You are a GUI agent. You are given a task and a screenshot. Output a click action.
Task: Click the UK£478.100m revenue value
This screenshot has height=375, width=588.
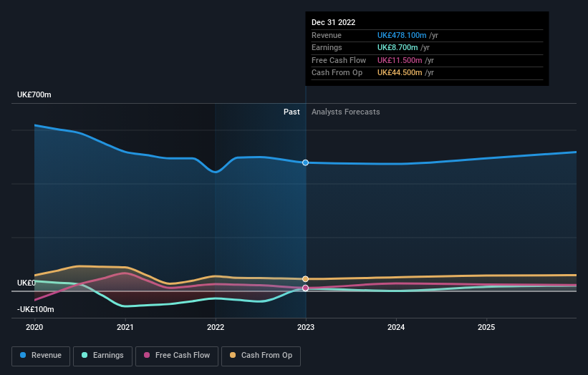(x=402, y=35)
